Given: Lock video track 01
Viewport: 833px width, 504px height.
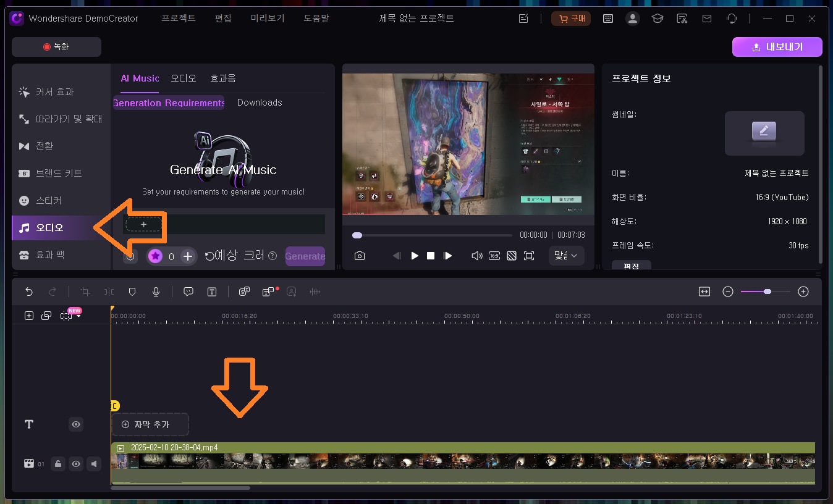Looking at the screenshot, I should [x=57, y=464].
